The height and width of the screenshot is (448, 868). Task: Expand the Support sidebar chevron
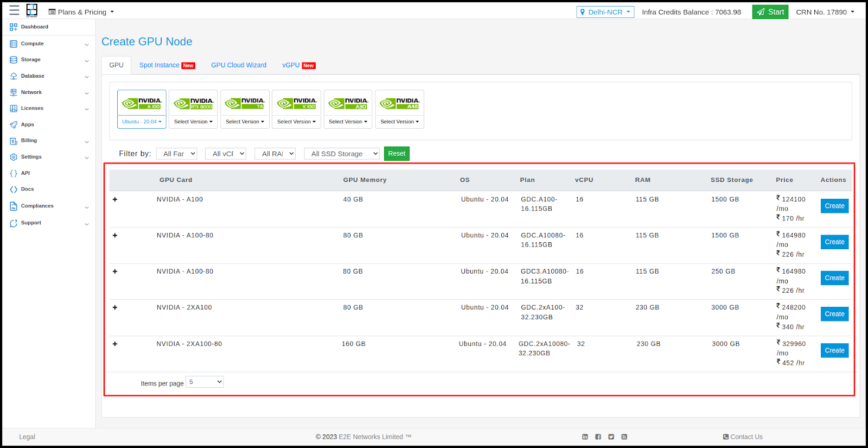[87, 224]
